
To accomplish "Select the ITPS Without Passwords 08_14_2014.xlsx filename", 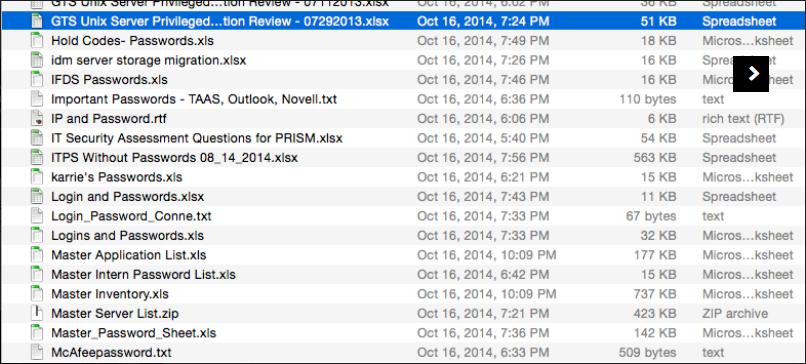I will (174, 158).
